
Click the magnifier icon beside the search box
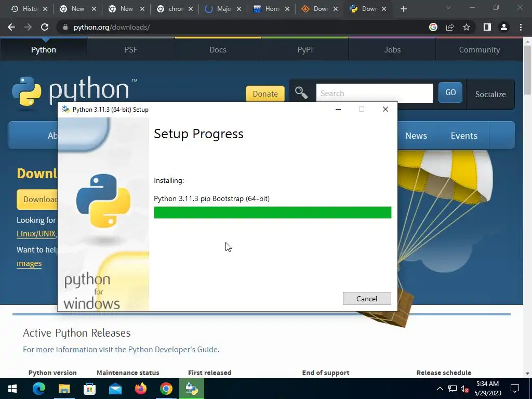pos(301,92)
